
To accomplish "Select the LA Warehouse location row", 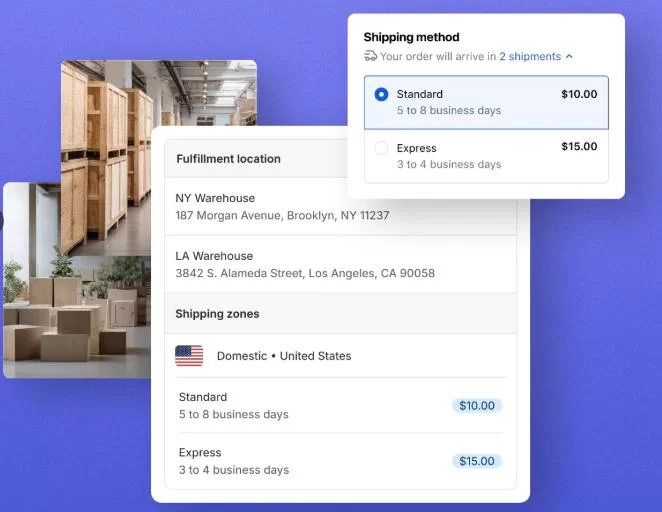I will coord(340,264).
